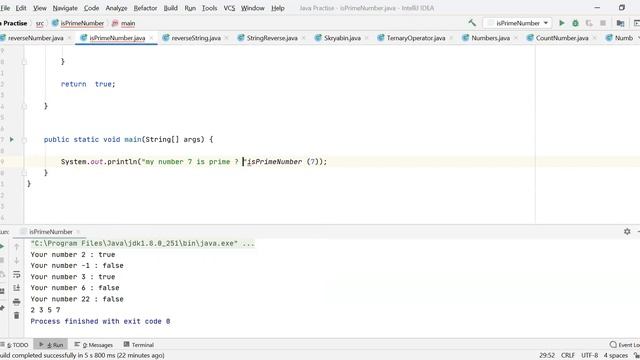The height and width of the screenshot is (360, 640).
Task: Open the Window menu
Action: tap(253, 8)
